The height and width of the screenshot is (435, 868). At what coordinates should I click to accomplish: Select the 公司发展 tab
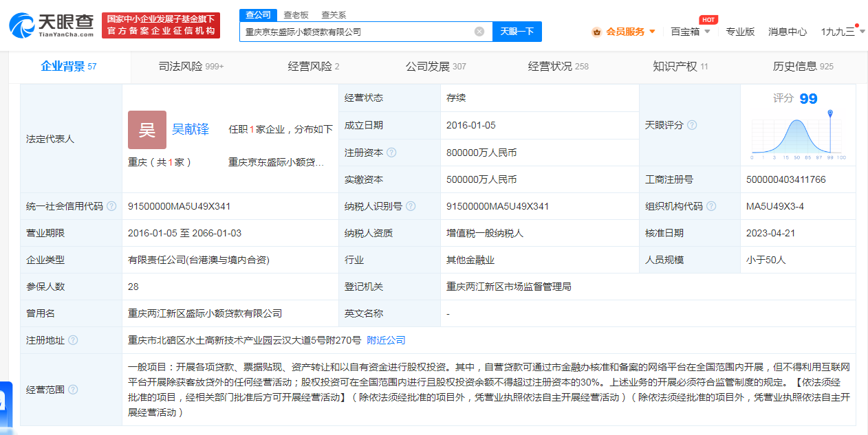pyautogui.click(x=436, y=67)
